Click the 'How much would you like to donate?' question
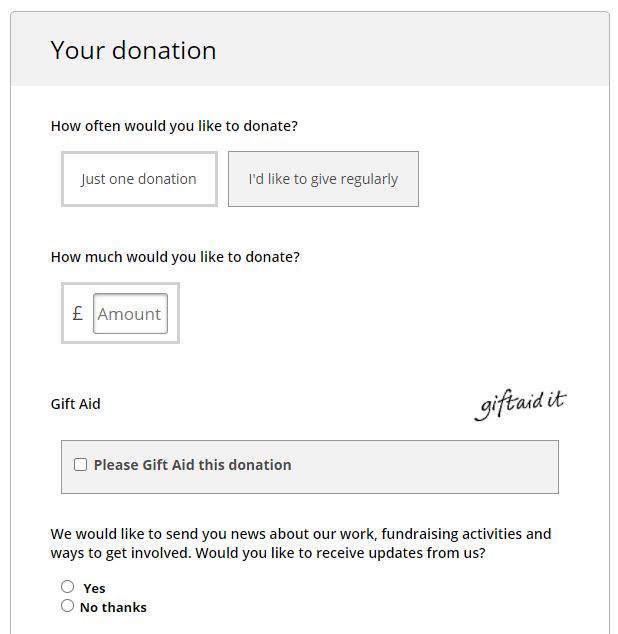The width and height of the screenshot is (618, 634). point(175,257)
